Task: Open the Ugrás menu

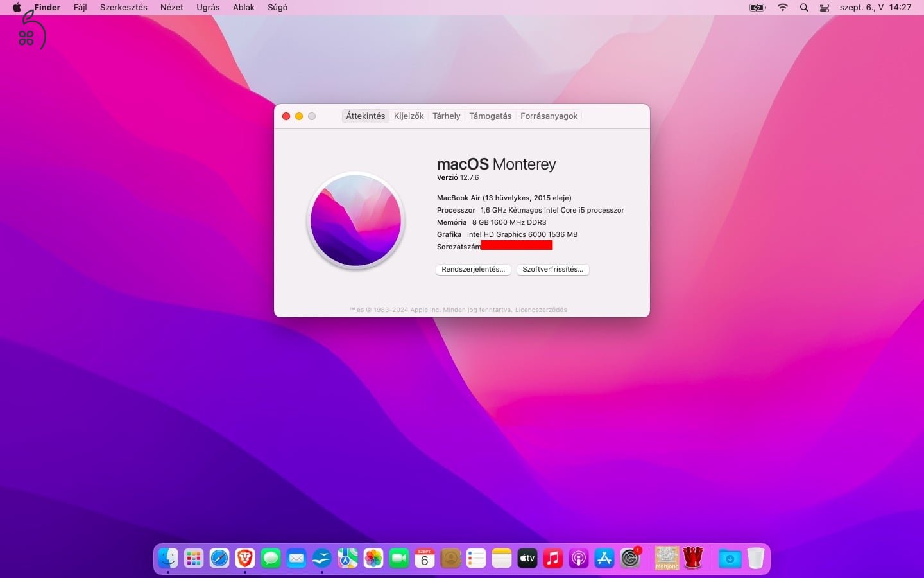Action: coord(208,8)
